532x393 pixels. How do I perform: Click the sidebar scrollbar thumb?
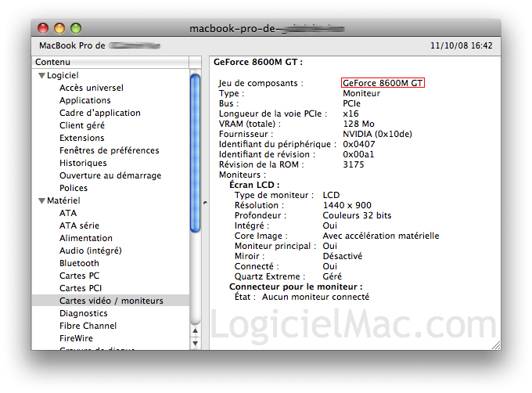point(195,153)
